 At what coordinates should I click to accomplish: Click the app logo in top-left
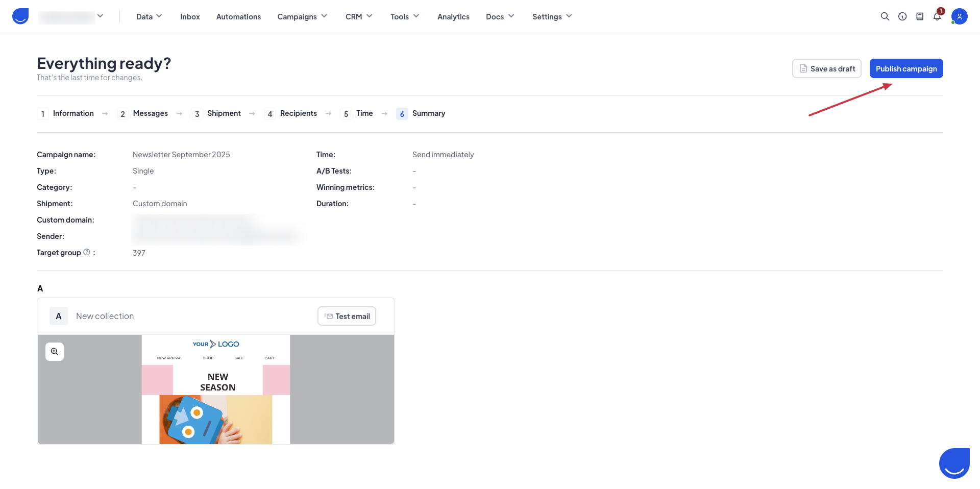(x=20, y=16)
